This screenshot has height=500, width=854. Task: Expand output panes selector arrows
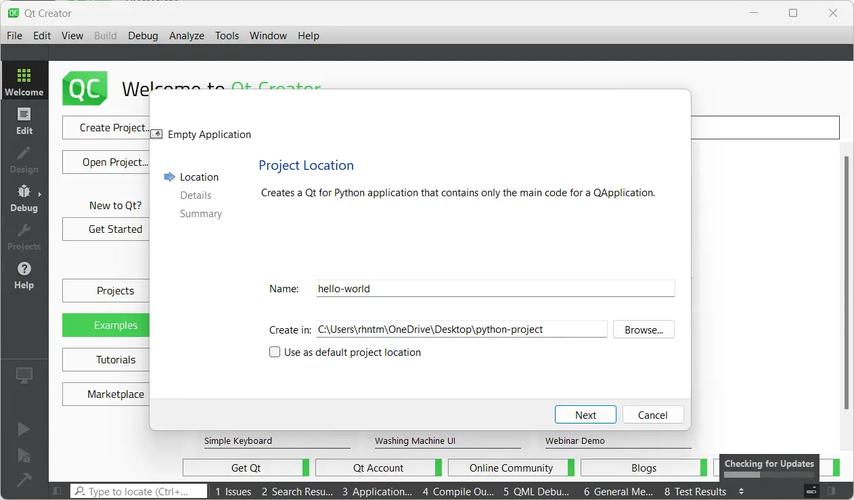point(741,492)
